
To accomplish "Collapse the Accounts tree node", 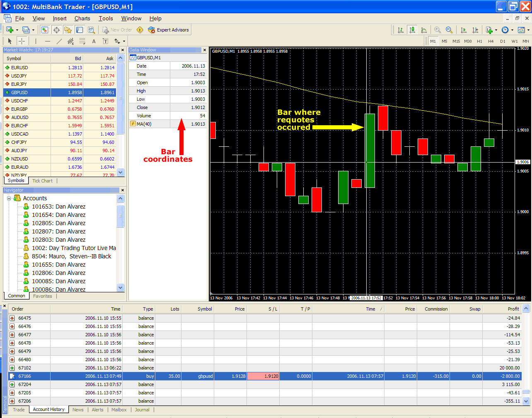I will click(9, 198).
